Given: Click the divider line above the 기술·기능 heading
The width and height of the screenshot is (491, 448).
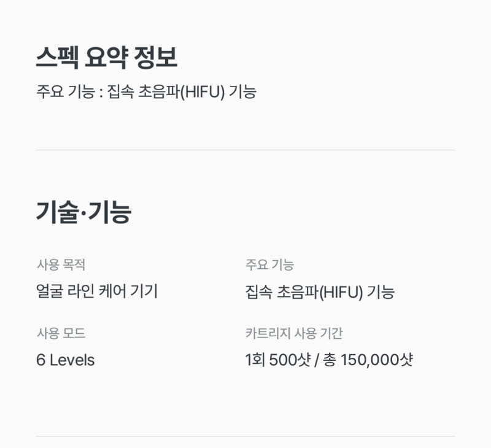Looking at the screenshot, I should [245, 150].
